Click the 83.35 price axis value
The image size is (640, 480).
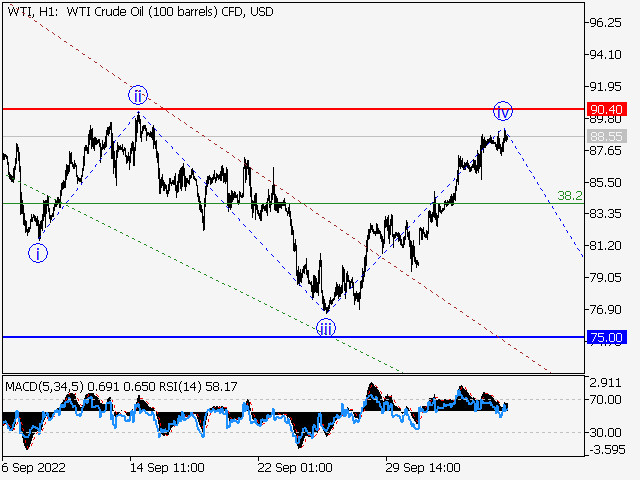pyautogui.click(x=606, y=214)
